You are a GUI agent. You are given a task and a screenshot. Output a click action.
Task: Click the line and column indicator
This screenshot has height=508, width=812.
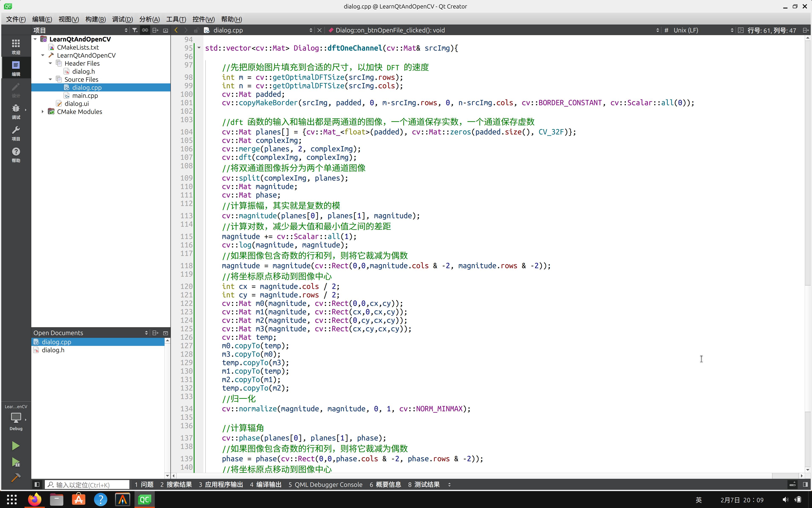[771, 30]
